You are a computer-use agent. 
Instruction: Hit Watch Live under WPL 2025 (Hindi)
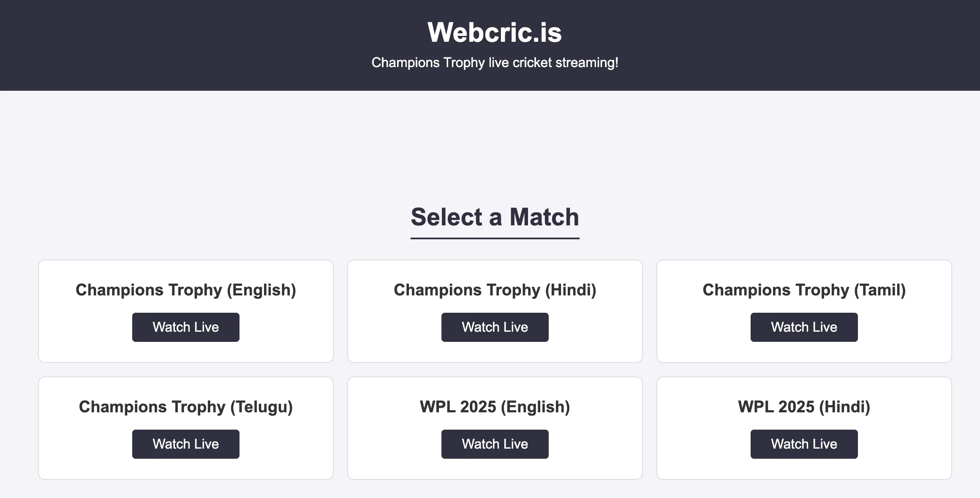coord(804,444)
